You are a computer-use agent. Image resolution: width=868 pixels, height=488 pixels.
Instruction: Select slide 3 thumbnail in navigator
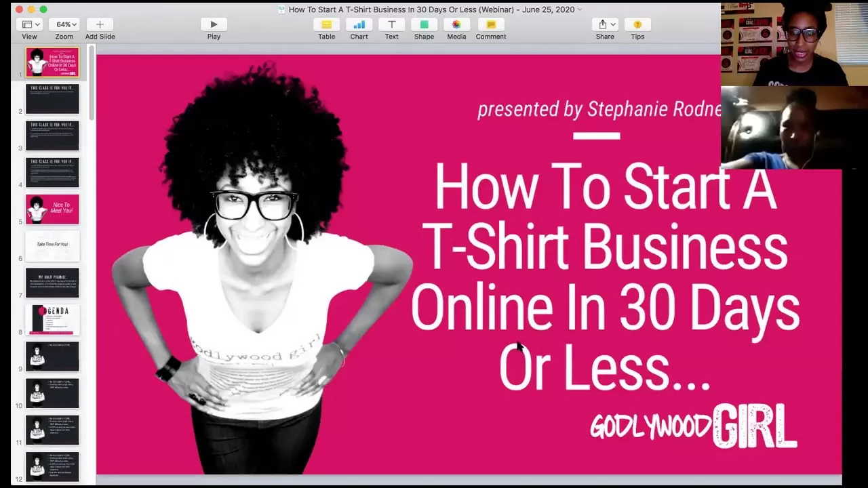coord(52,136)
